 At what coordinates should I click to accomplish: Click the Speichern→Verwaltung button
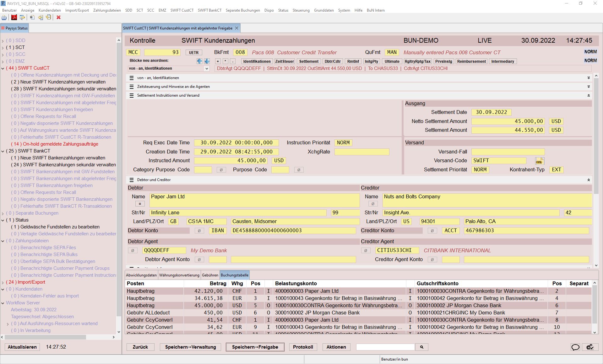pos(190,347)
